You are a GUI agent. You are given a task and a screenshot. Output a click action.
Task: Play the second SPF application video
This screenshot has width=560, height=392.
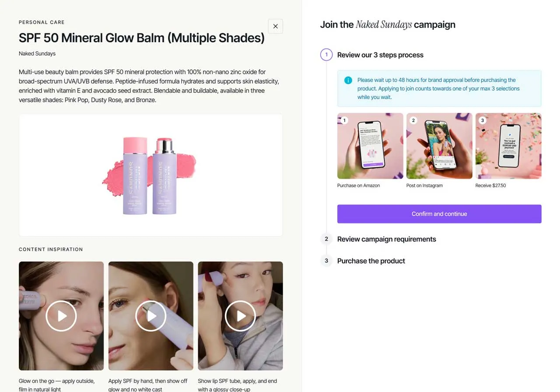click(151, 316)
